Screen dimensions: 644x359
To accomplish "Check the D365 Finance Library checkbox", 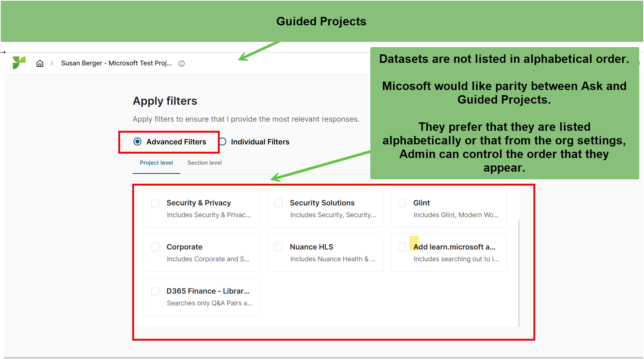I will tap(155, 291).
